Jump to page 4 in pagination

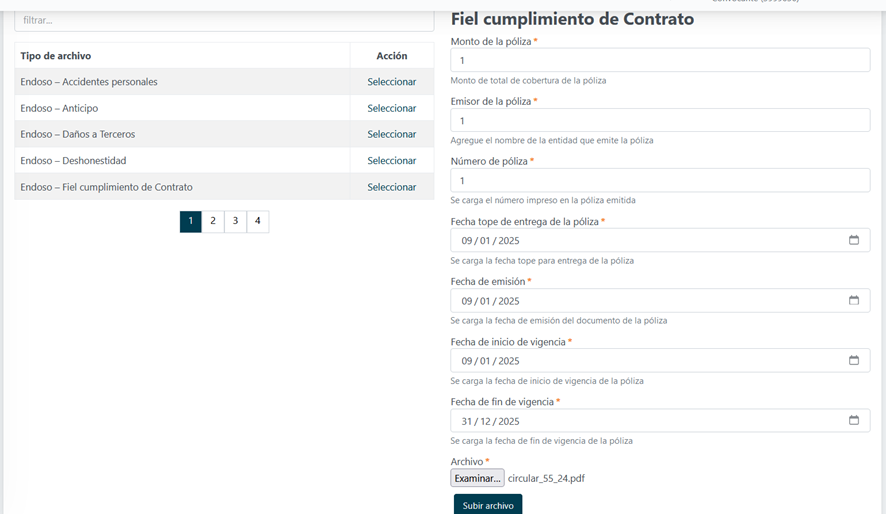pyautogui.click(x=258, y=221)
